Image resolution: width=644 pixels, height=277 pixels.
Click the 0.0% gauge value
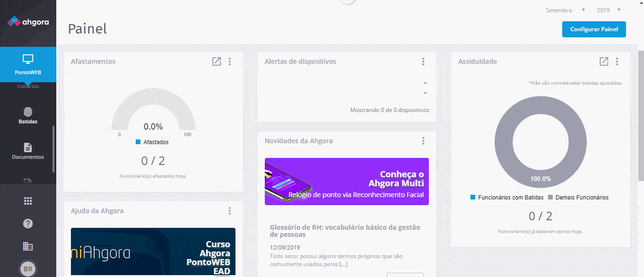tap(153, 127)
